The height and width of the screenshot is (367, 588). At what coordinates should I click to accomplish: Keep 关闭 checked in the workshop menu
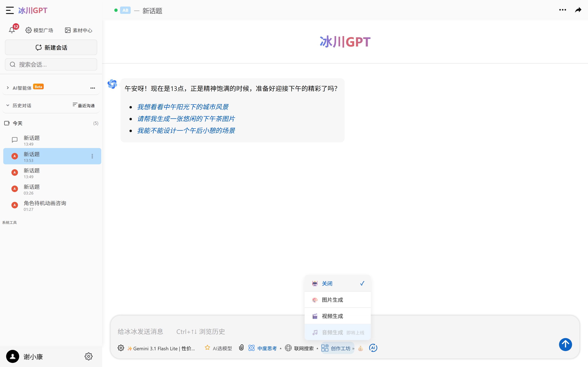pyautogui.click(x=327, y=283)
